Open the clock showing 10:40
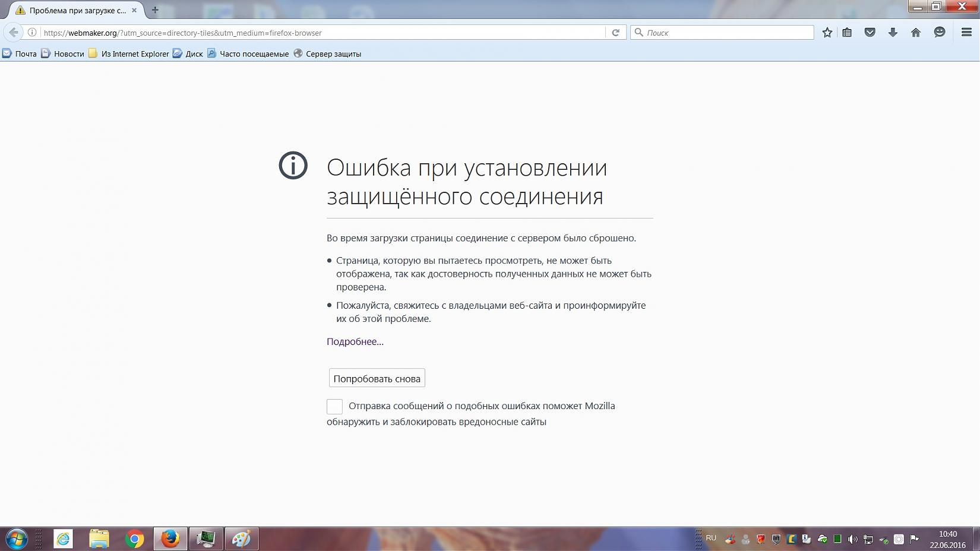980x551 pixels. tap(947, 539)
